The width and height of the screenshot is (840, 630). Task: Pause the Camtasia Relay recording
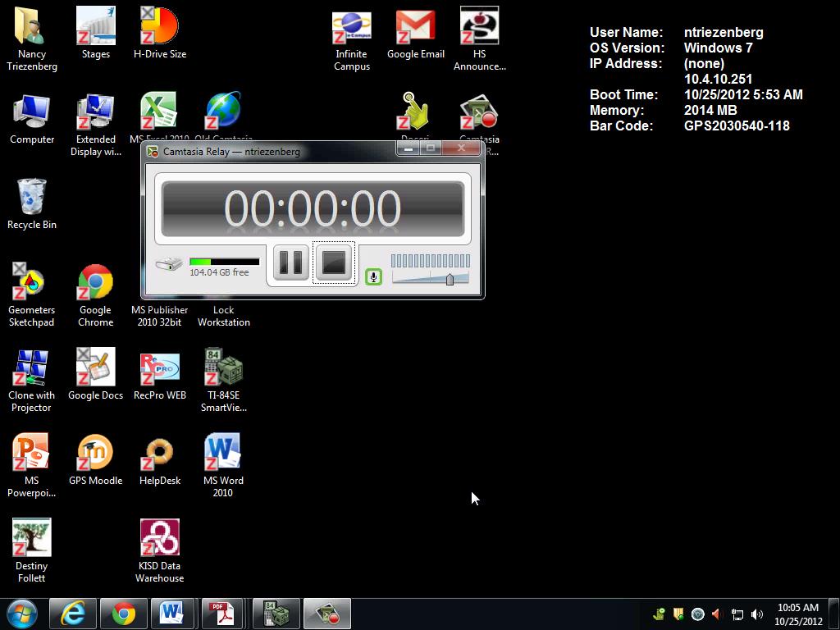[291, 262]
